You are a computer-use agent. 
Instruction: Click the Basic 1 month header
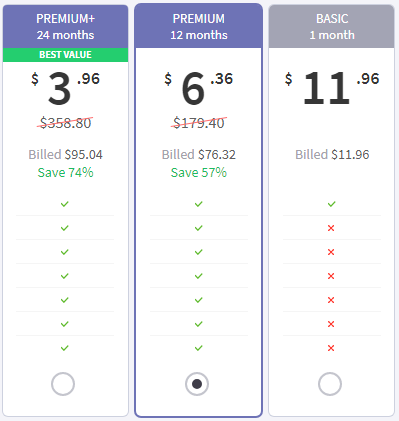click(332, 27)
